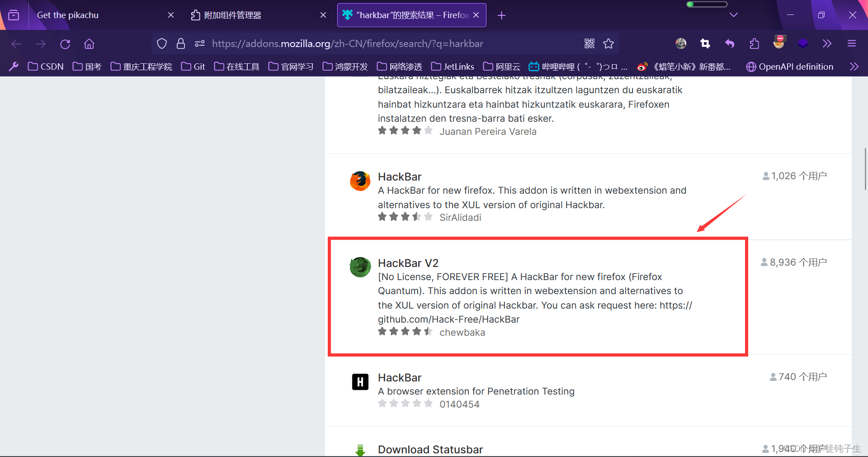Open HackBar by SirAlidadi addon title

[400, 176]
